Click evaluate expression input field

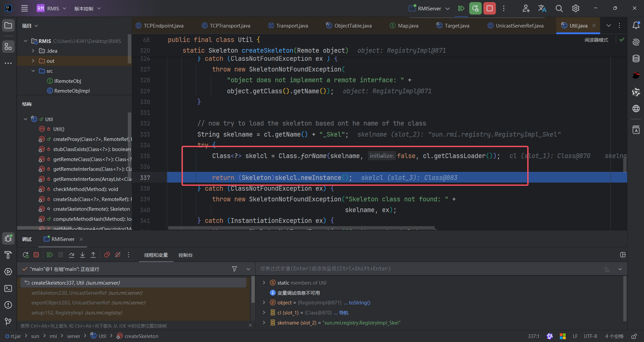pos(430,269)
